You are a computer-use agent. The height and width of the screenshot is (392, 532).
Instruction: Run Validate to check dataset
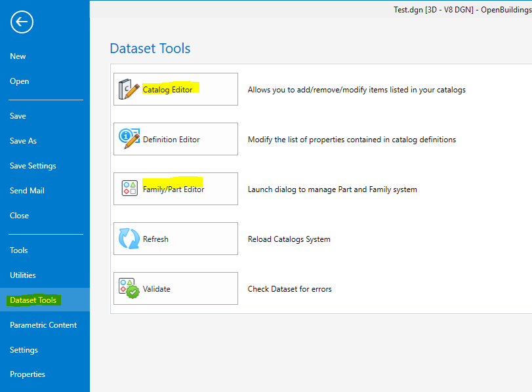pos(176,288)
